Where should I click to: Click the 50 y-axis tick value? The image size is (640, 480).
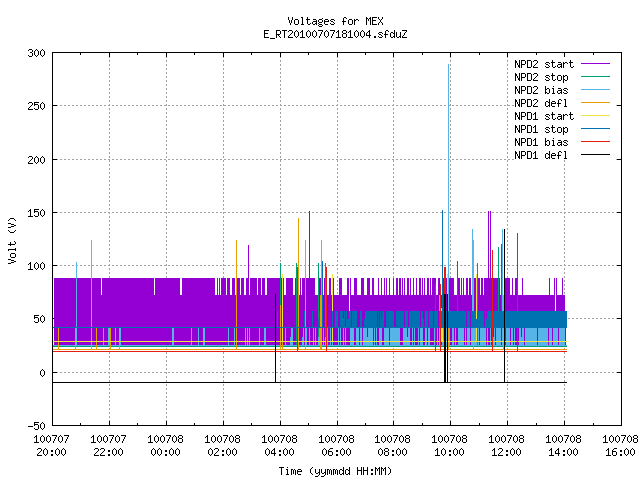tap(39, 319)
